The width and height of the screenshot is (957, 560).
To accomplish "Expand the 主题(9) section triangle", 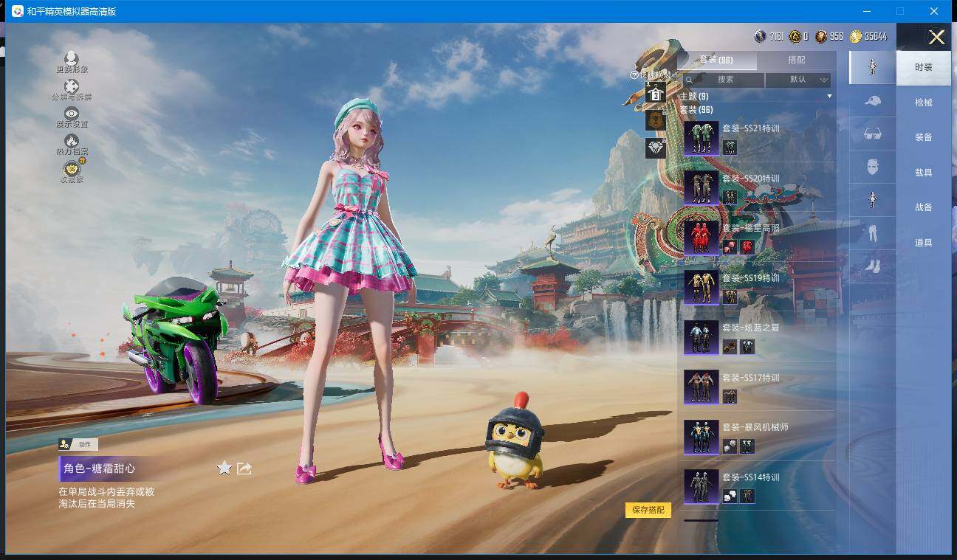I will [829, 97].
